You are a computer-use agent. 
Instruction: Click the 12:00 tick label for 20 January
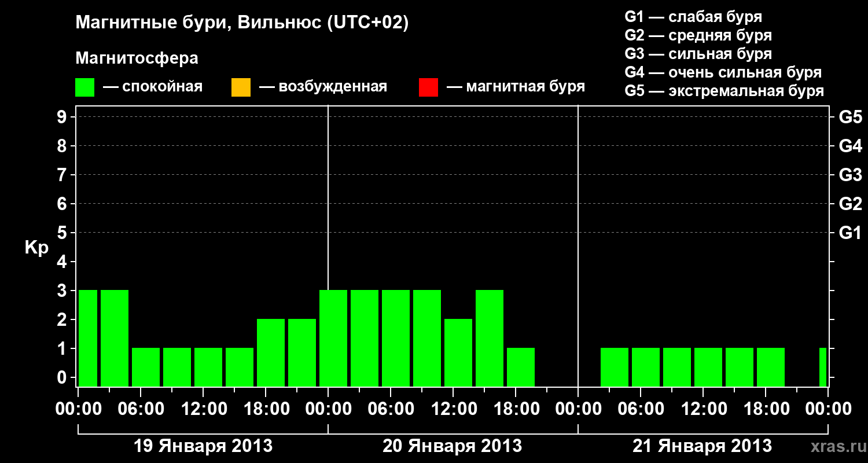click(454, 409)
